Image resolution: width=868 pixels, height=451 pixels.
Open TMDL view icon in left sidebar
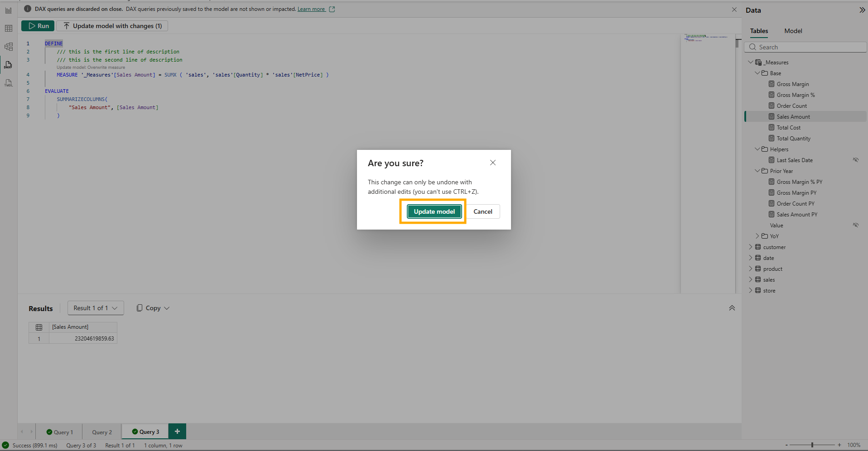pos(9,83)
